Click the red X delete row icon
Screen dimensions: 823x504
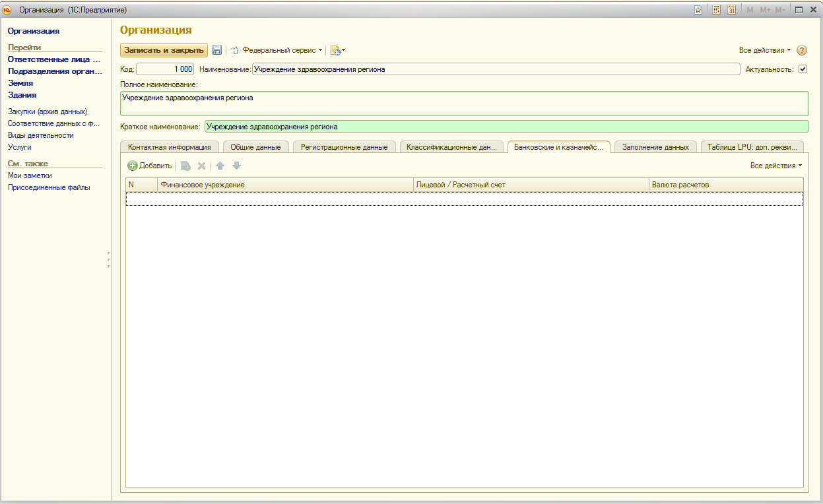[202, 166]
